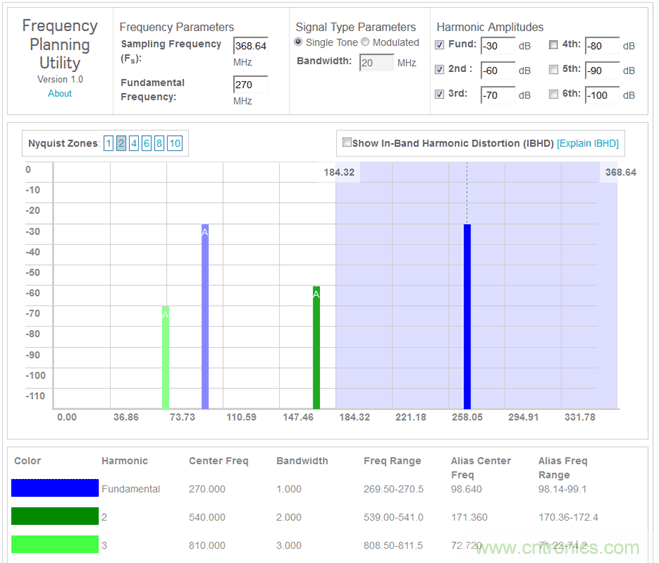Choose Nyquist zone 10

(x=175, y=144)
